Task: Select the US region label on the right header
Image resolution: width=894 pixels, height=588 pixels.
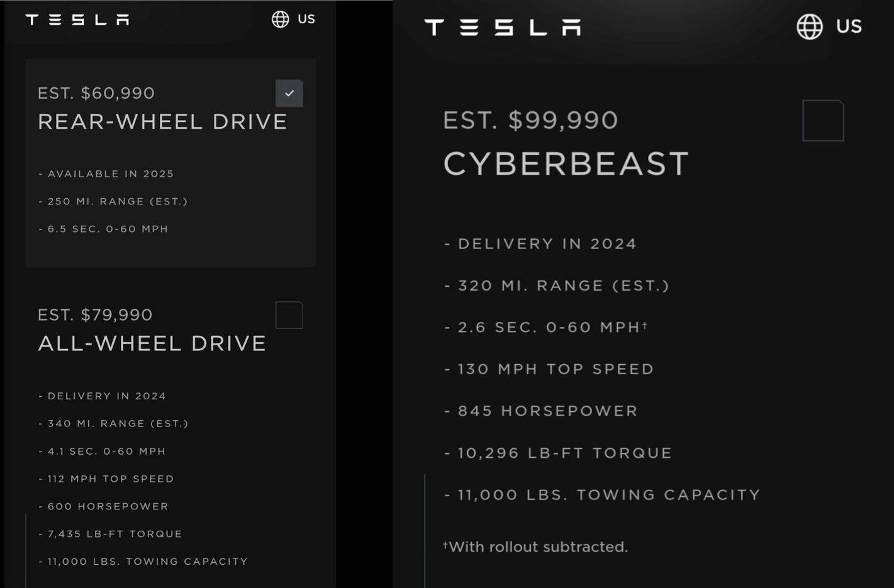Action: click(849, 26)
